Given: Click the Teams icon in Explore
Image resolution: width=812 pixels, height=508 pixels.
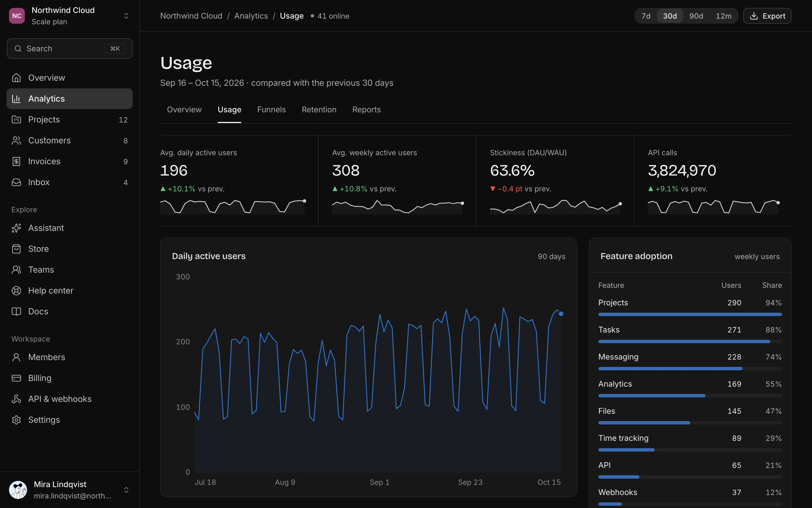Looking at the screenshot, I should click(x=16, y=270).
